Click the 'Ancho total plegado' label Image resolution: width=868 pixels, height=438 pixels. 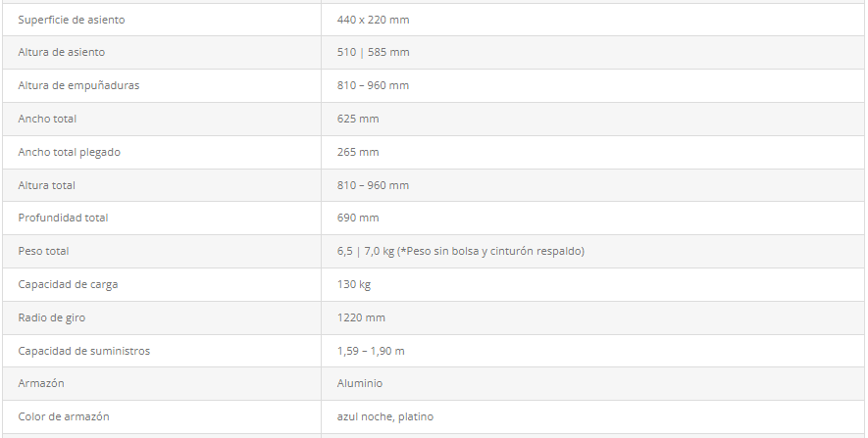click(x=69, y=152)
